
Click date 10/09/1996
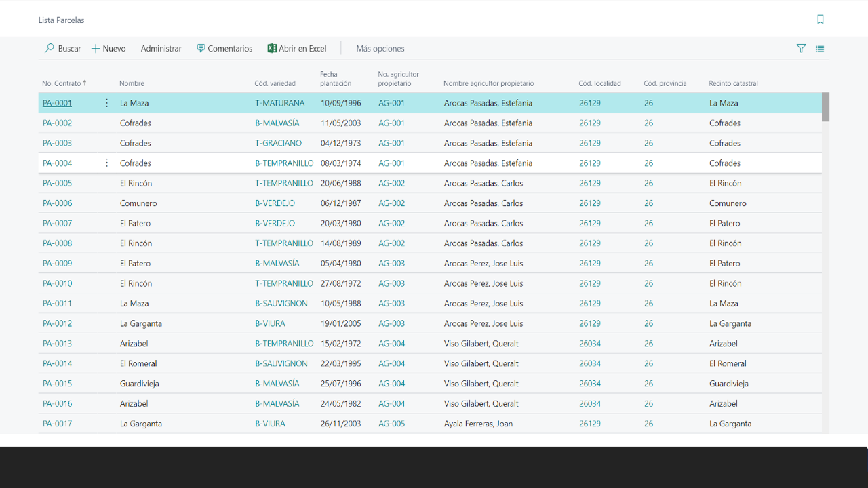click(341, 103)
